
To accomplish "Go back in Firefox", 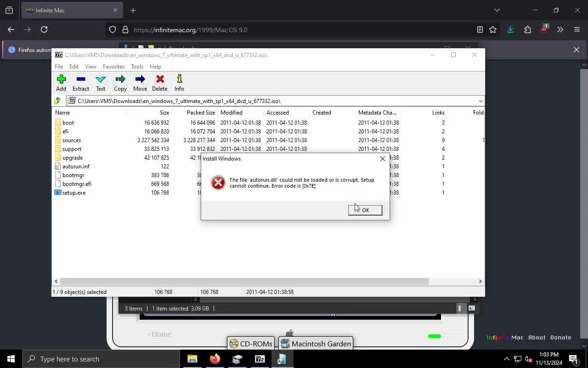I will (11, 29).
